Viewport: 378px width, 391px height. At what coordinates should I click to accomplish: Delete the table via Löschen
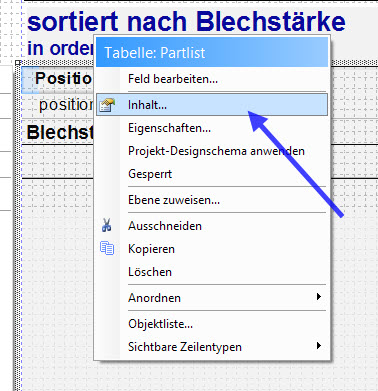(x=212, y=272)
